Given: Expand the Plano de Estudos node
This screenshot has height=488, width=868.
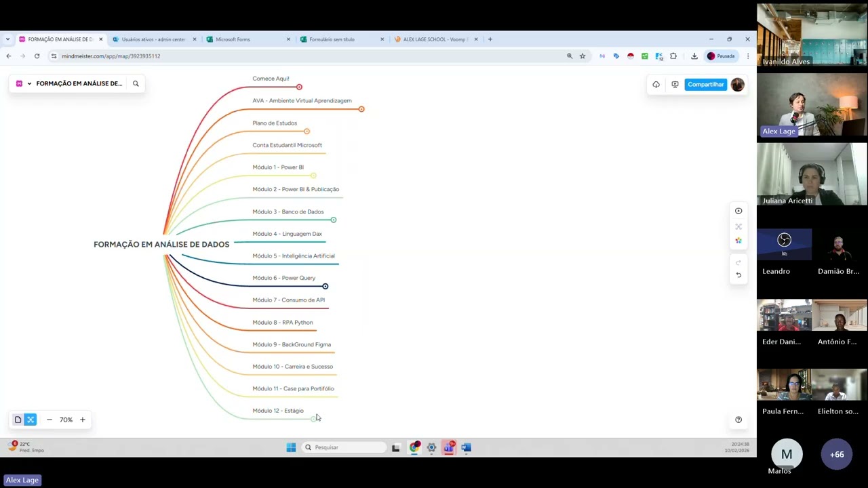Looking at the screenshot, I should pyautogui.click(x=307, y=131).
